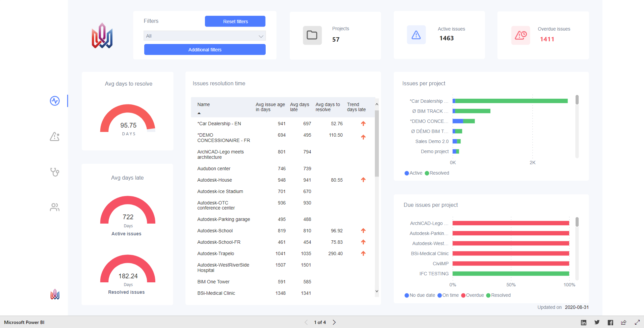The image size is (644, 328).
Task: Toggle Resolved legend in Due issues chart
Action: point(498,295)
